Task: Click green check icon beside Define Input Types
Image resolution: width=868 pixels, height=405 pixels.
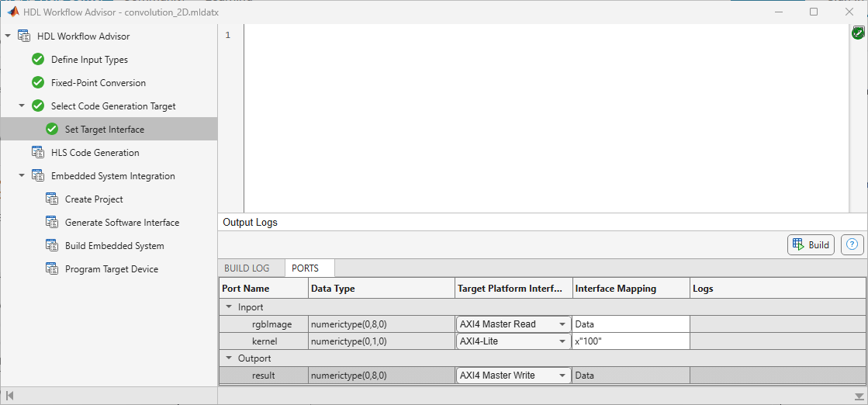Action: coord(38,59)
